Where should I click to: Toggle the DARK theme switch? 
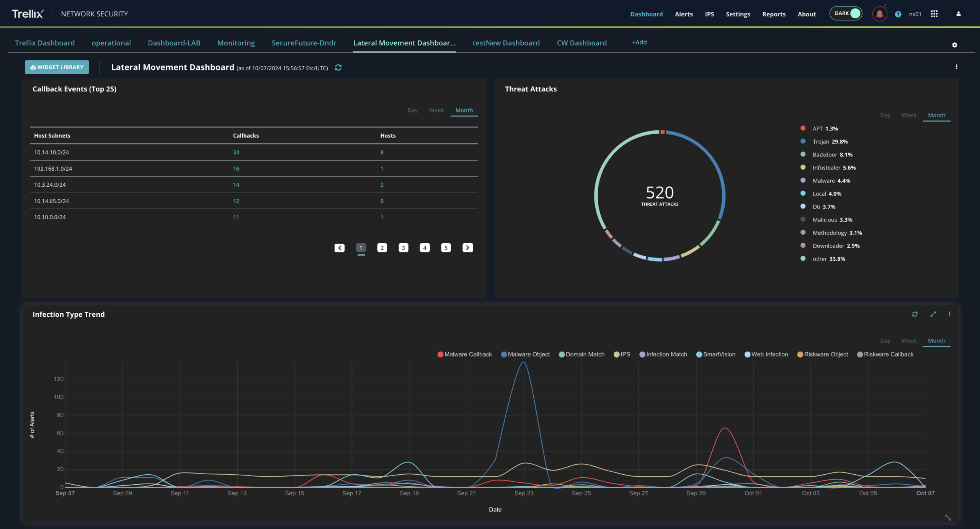pos(846,13)
